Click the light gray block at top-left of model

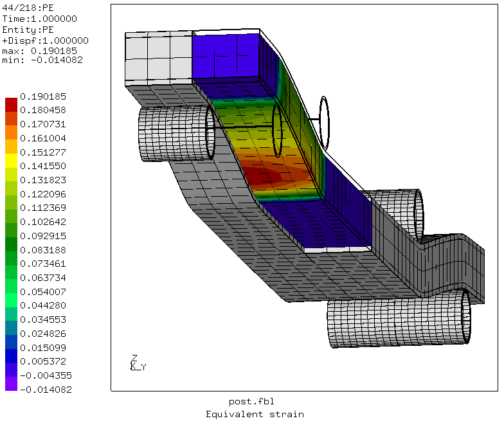click(x=159, y=59)
